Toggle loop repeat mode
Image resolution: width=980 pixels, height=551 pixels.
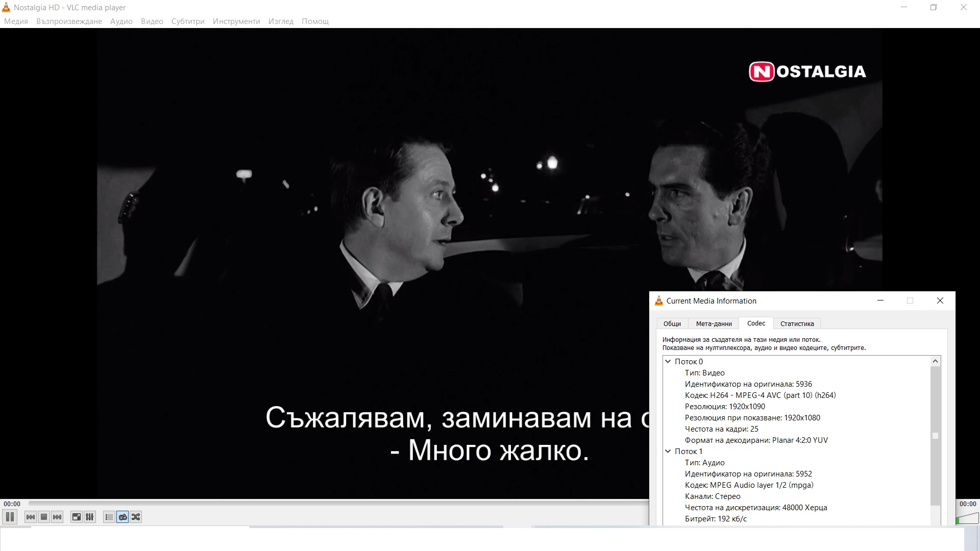click(122, 517)
